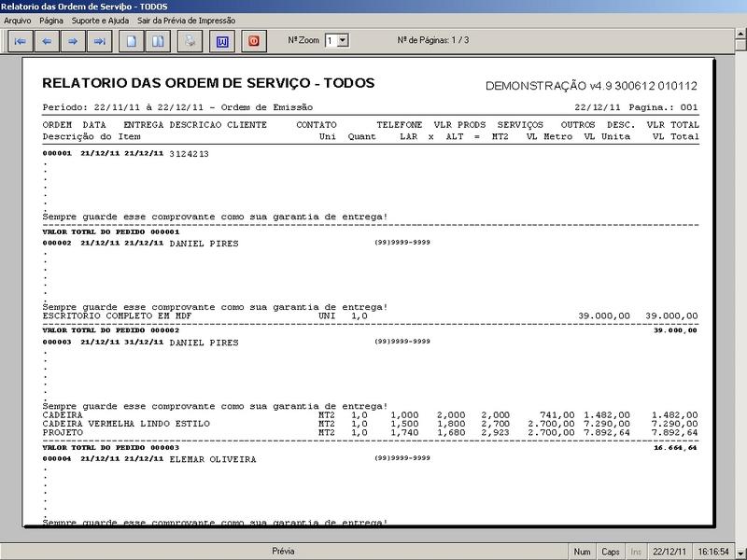Viewport: 747px width, 560px height.
Task: Toggle the Caps lock indicator
Action: [608, 551]
